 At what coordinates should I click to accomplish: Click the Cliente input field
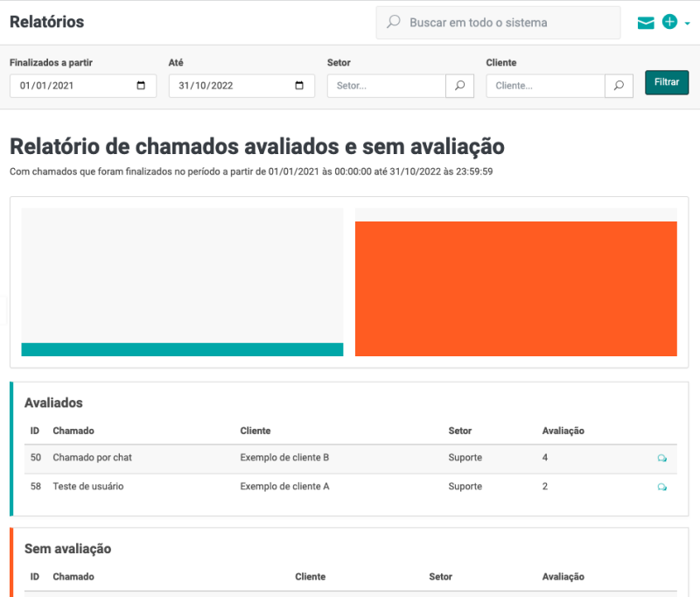pos(546,86)
